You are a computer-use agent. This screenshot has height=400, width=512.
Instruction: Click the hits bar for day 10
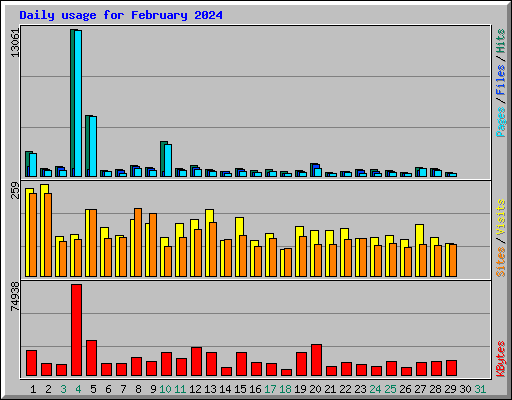(x=162, y=159)
